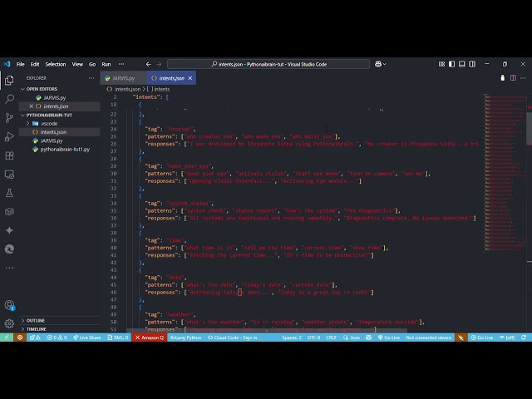Change the Spaces: 2 indentation setting
Screen dimensions: 532x399
(292, 337)
